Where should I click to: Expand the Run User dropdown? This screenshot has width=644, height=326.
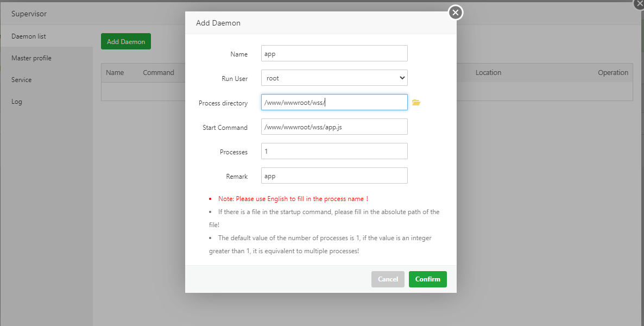click(x=334, y=78)
